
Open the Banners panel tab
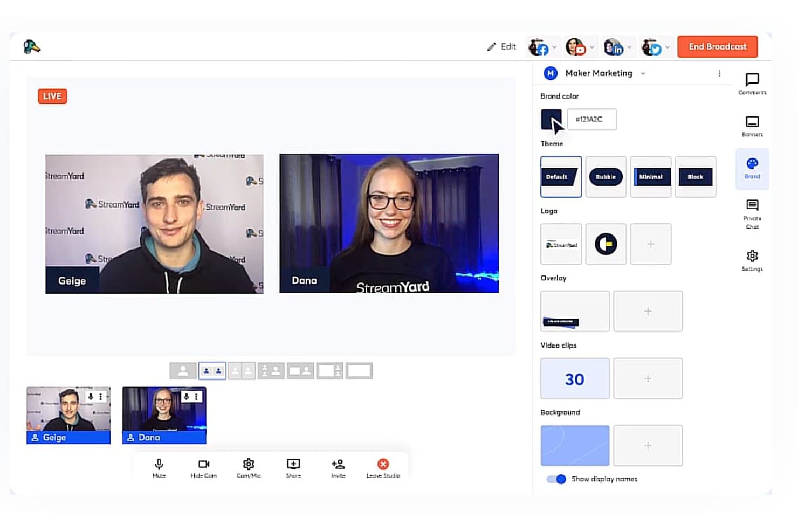coord(752,126)
